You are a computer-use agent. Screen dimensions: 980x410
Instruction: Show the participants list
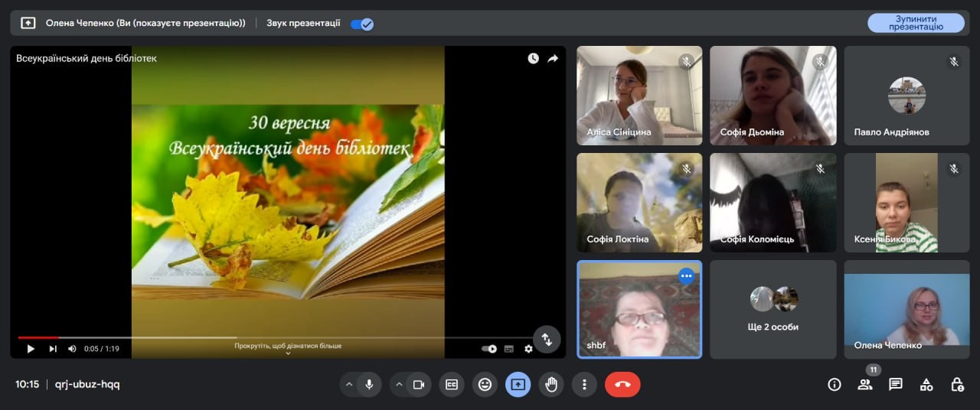click(x=865, y=385)
